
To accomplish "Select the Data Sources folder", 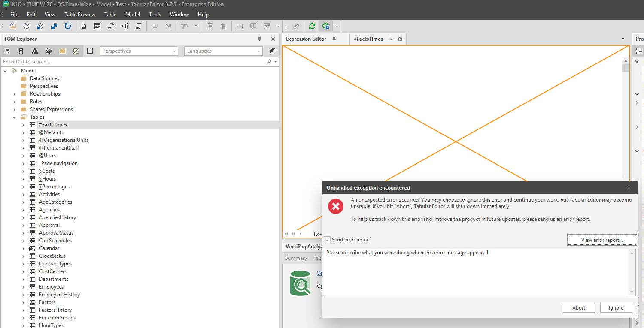I will (45, 78).
